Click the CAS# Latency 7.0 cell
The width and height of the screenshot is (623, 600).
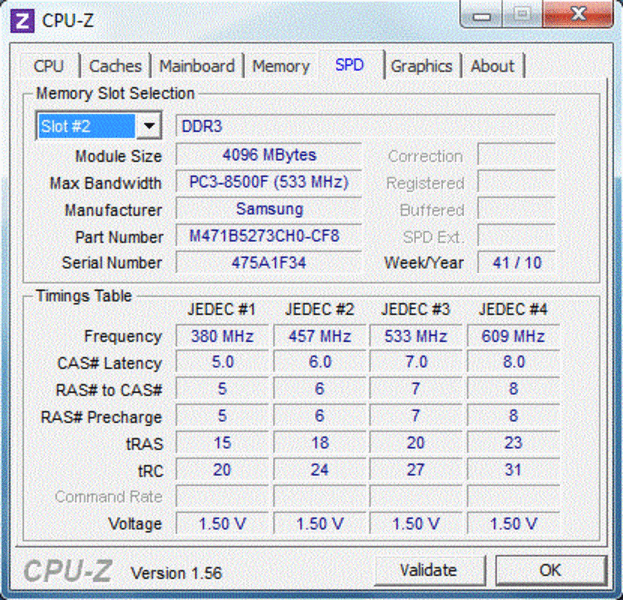(416, 362)
